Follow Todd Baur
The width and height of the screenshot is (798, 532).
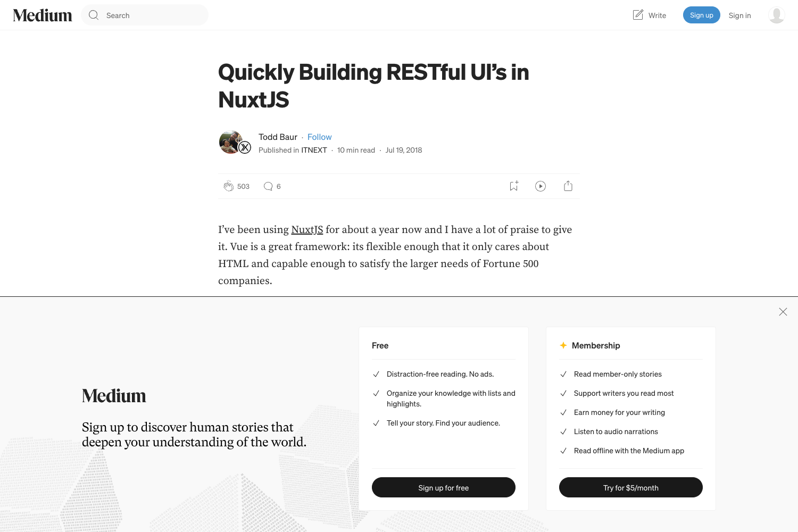pyautogui.click(x=319, y=137)
